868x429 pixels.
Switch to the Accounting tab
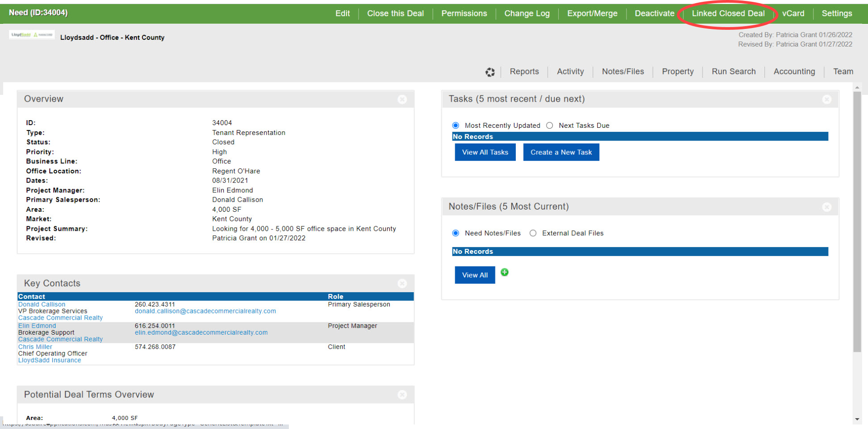click(794, 72)
